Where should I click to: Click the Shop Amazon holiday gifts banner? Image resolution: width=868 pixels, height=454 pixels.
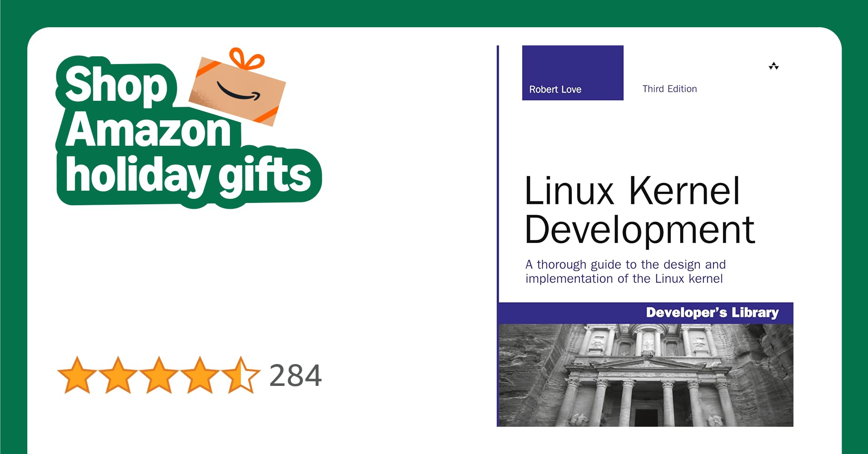click(189, 132)
